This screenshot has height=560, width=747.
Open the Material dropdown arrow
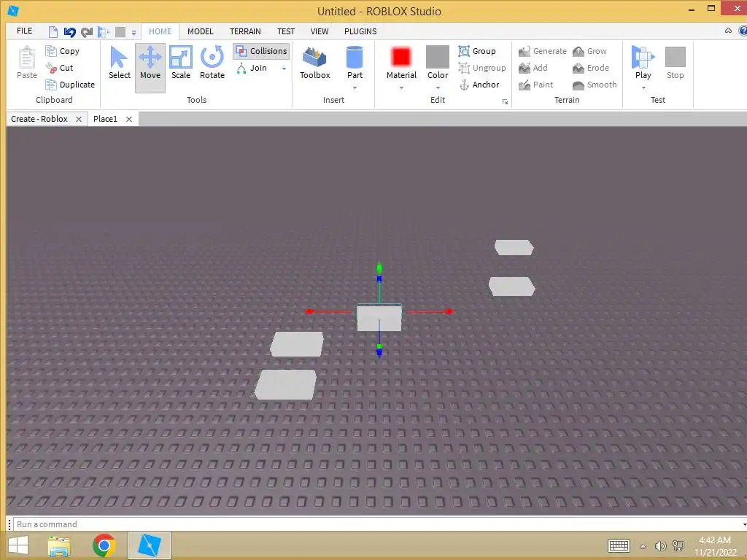[x=401, y=87]
